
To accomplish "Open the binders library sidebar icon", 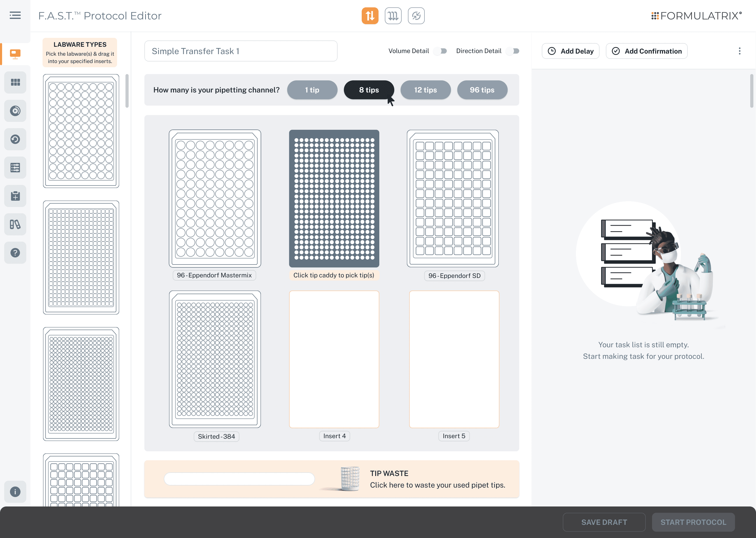I will click(15, 224).
